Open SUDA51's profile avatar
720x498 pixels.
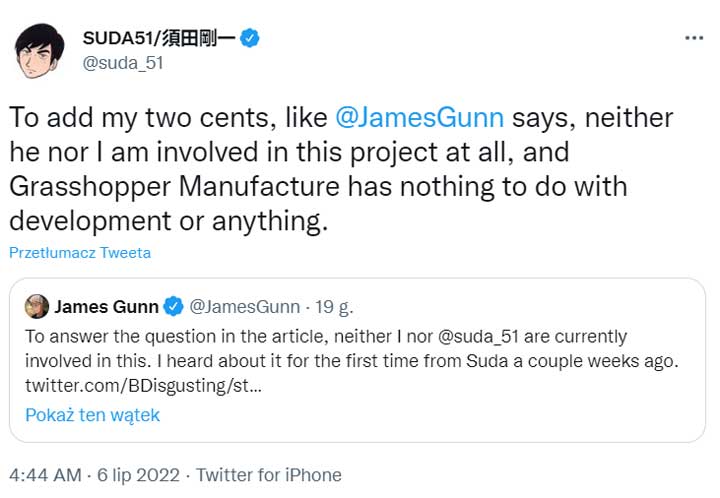pos(40,51)
